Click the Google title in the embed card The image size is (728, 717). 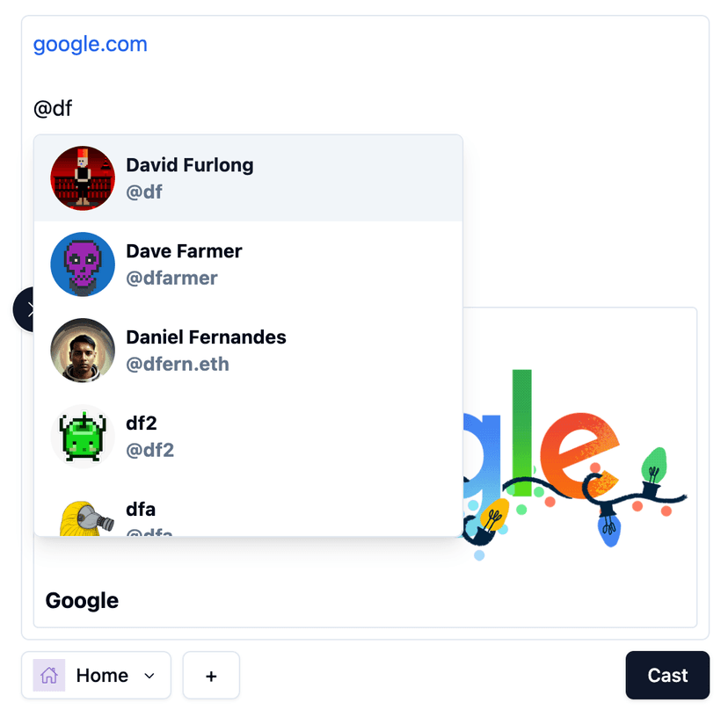(x=82, y=601)
